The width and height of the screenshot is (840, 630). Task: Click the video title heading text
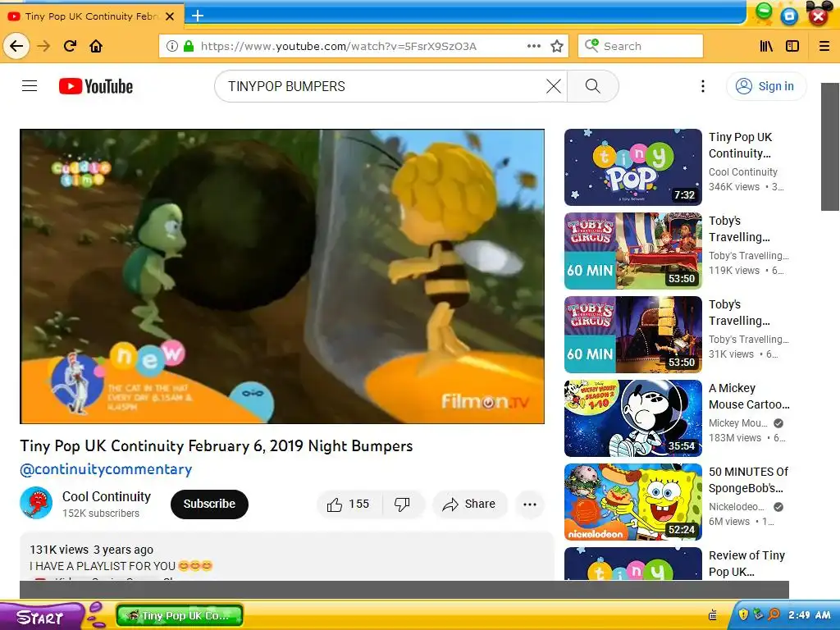[217, 446]
